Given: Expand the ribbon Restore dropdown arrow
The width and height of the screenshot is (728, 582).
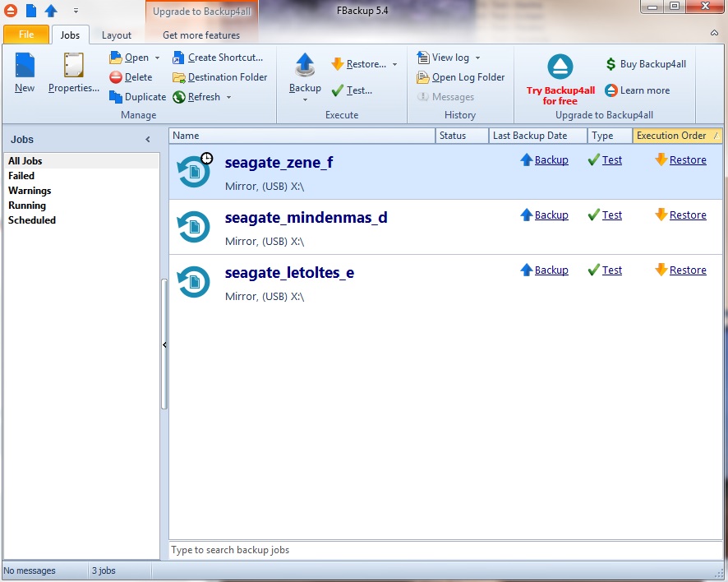Looking at the screenshot, I should tap(394, 65).
